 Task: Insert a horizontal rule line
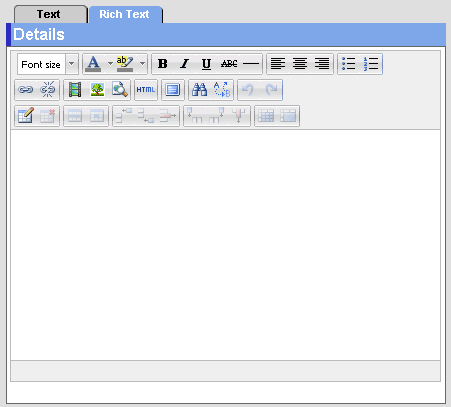251,64
